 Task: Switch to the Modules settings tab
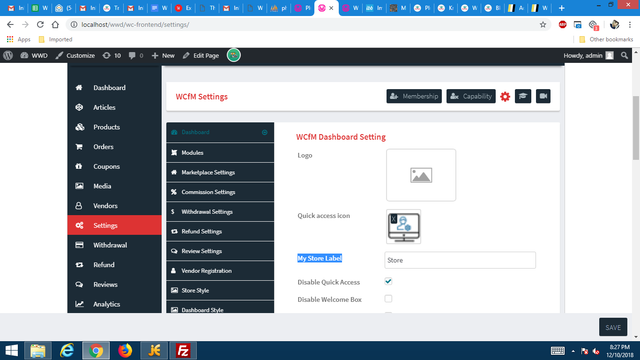(220, 153)
